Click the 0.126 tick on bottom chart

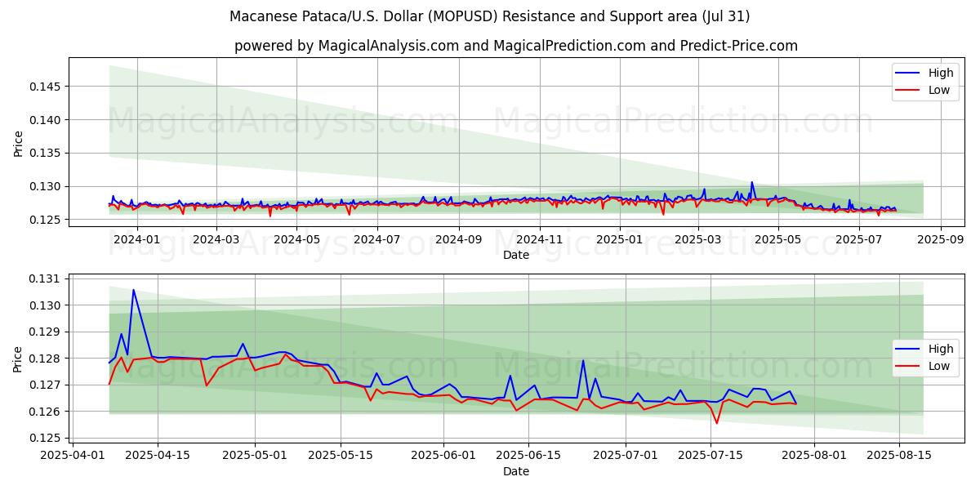[x=46, y=412]
